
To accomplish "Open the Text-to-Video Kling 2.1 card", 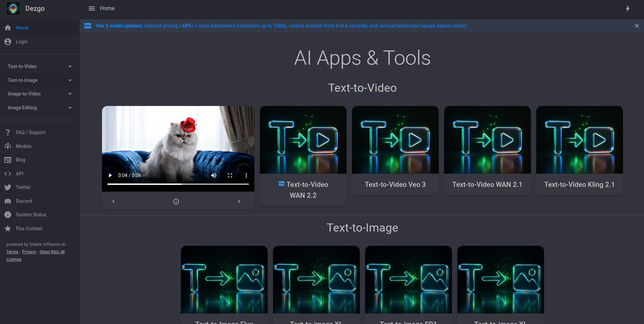I will (x=579, y=151).
